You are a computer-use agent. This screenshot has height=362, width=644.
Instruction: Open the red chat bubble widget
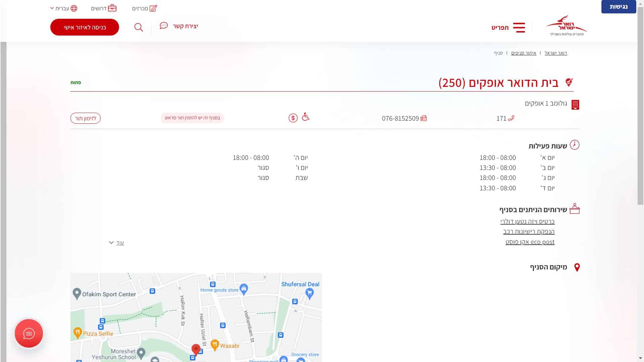[x=29, y=333]
